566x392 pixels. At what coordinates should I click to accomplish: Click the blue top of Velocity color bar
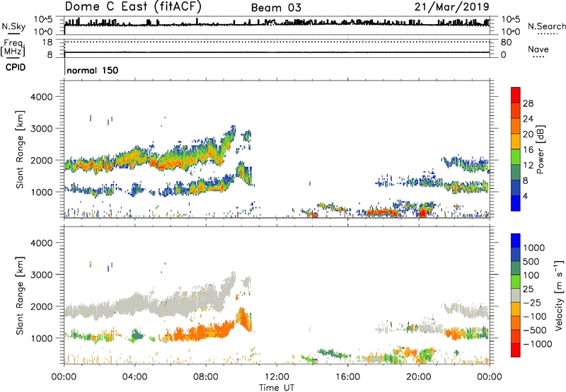(516, 241)
